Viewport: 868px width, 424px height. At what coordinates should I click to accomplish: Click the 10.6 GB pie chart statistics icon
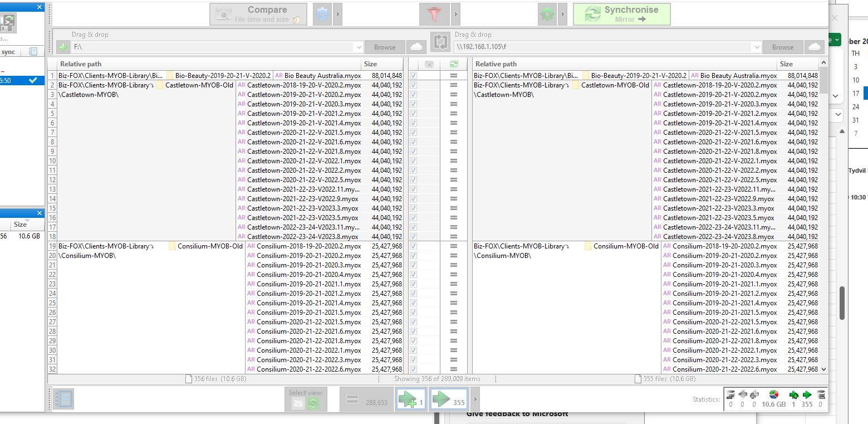773,394
